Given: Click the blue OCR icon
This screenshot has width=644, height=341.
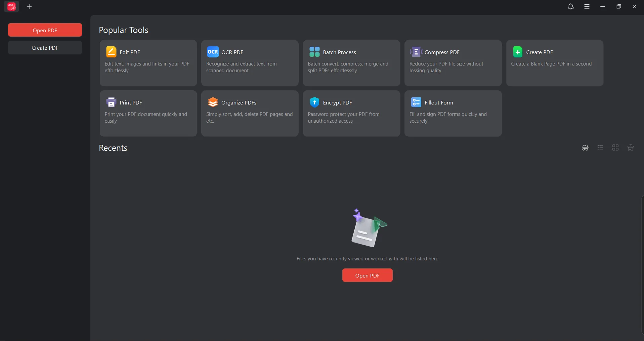Looking at the screenshot, I should click(x=213, y=52).
